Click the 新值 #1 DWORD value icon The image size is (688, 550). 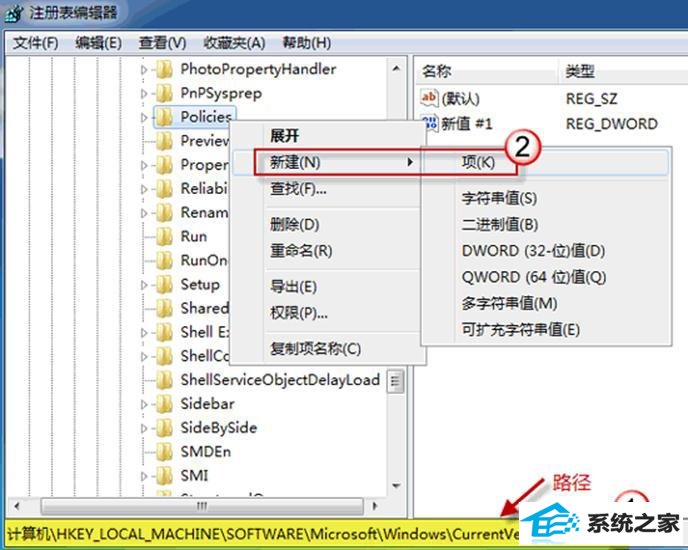(430, 123)
